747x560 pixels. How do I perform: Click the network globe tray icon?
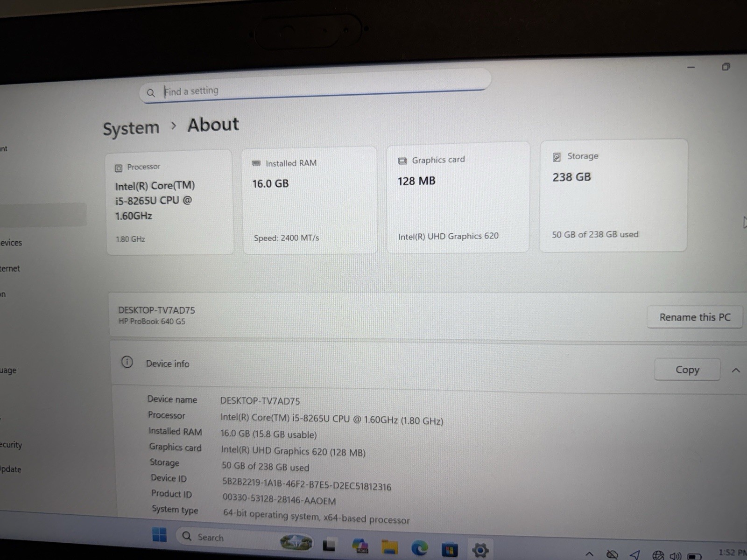coord(658,555)
